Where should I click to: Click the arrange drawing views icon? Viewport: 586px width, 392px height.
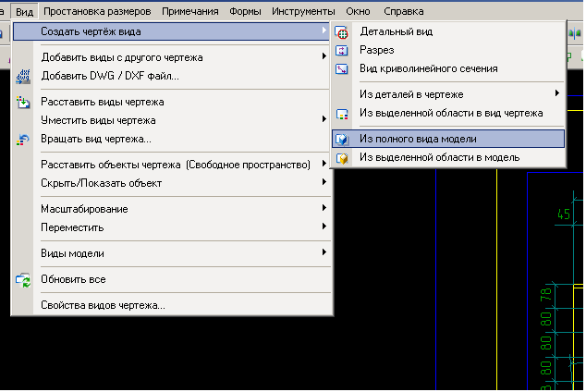point(24,102)
